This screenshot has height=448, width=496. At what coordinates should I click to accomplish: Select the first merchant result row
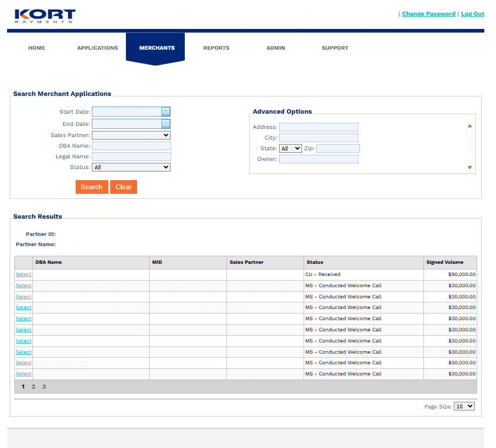[x=23, y=274]
